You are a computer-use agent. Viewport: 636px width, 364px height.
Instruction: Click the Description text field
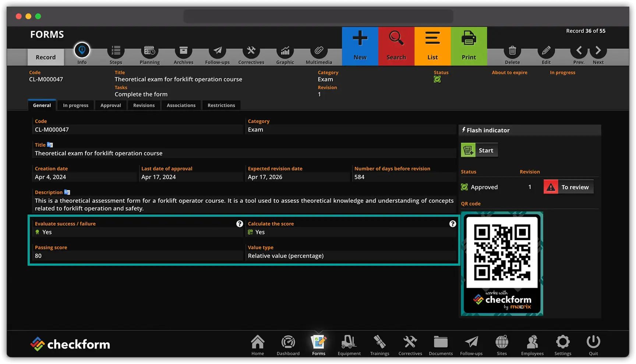pos(244,204)
